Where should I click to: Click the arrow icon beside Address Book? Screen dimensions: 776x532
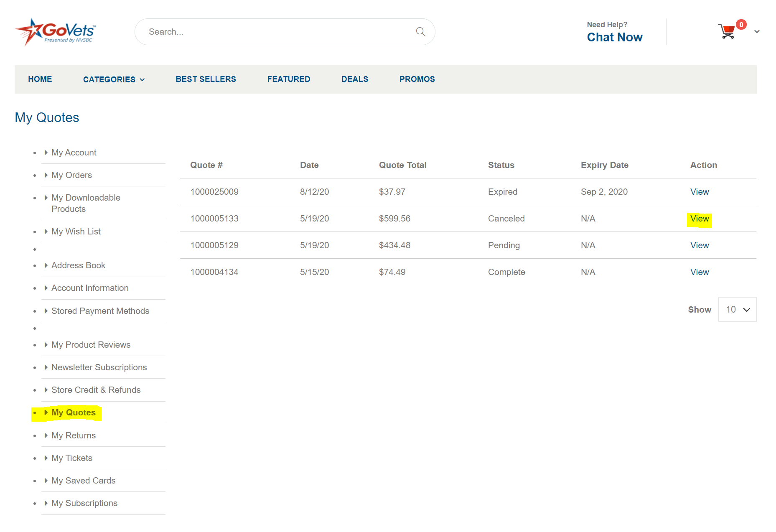point(46,265)
